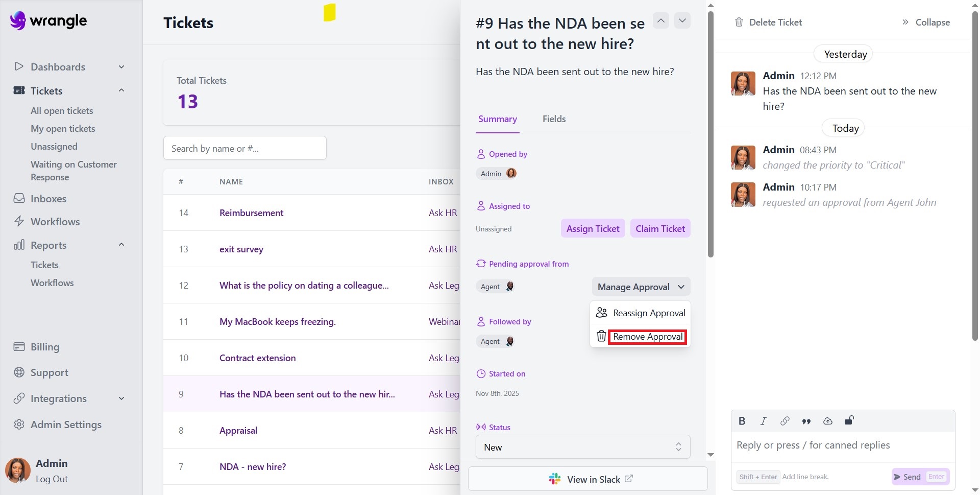This screenshot has height=495, width=980.
Task: Choose Reassign Approval menu option
Action: coord(648,313)
